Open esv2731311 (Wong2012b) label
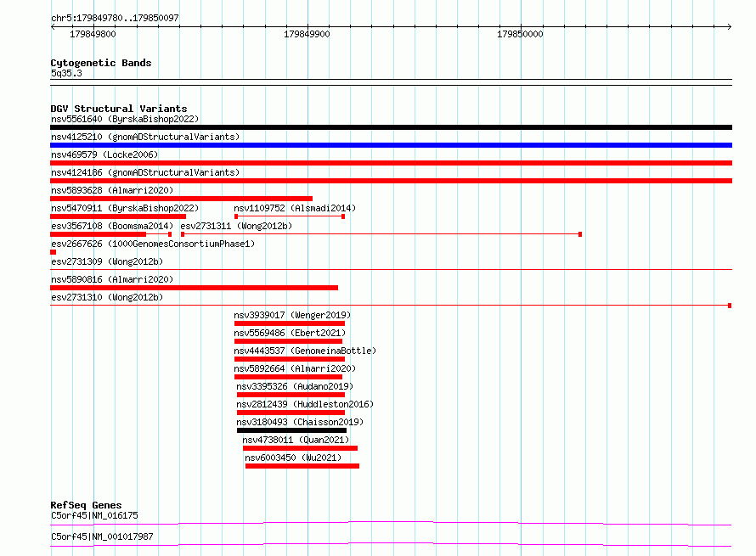 click(x=236, y=226)
